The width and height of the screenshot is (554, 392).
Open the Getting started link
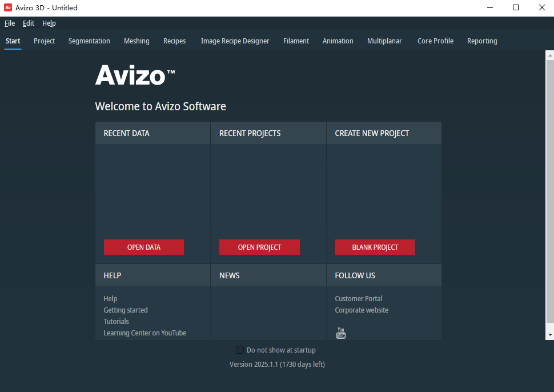pyautogui.click(x=126, y=310)
